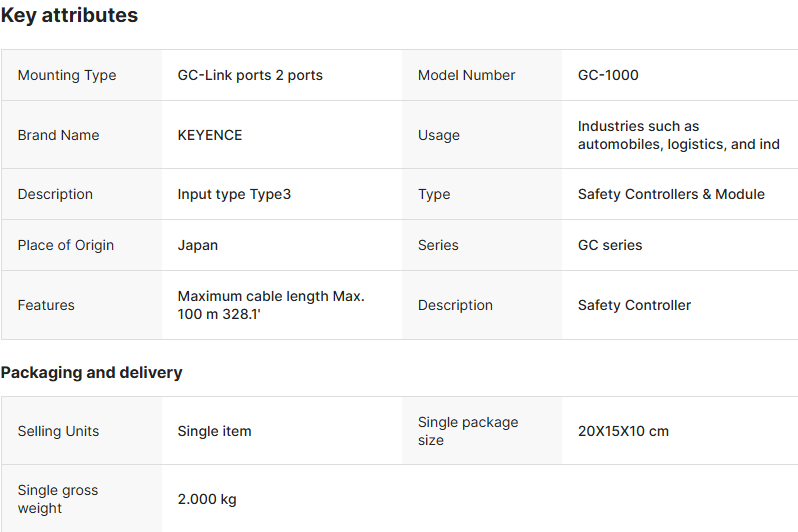Select the Input type Type3 value

point(234,194)
